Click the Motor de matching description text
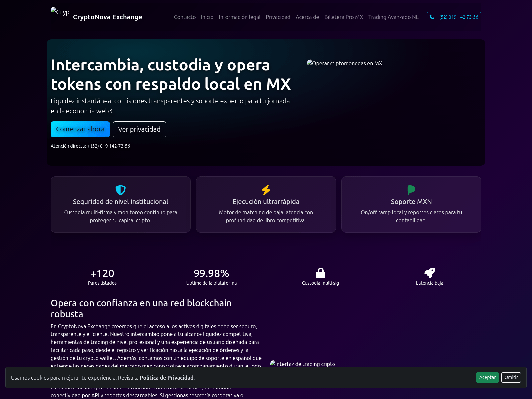Viewport: 532px width, 399px height. pyautogui.click(x=266, y=216)
